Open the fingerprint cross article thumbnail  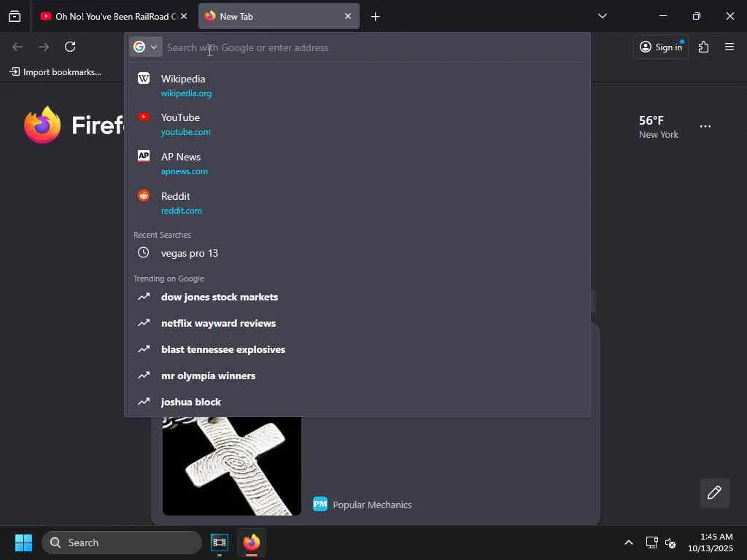point(231,466)
